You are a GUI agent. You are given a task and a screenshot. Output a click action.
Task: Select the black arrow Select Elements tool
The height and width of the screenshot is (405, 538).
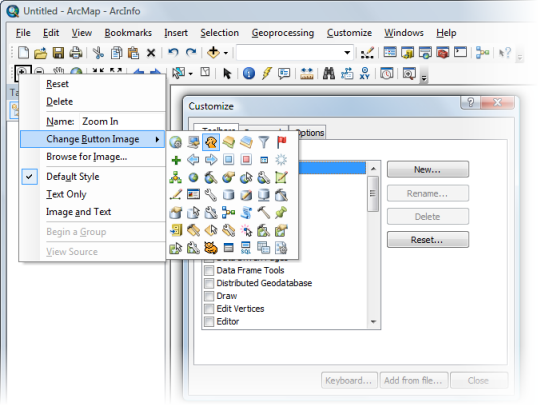click(x=227, y=73)
